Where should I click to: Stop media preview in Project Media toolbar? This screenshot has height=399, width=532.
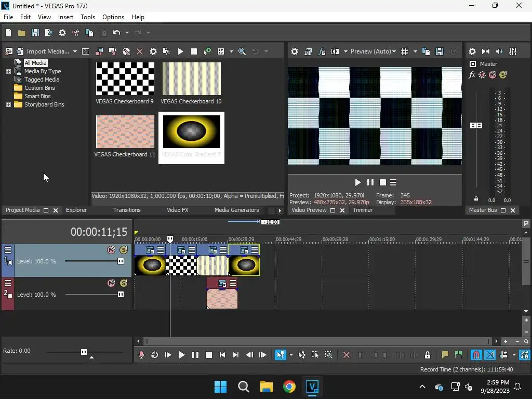[194, 51]
